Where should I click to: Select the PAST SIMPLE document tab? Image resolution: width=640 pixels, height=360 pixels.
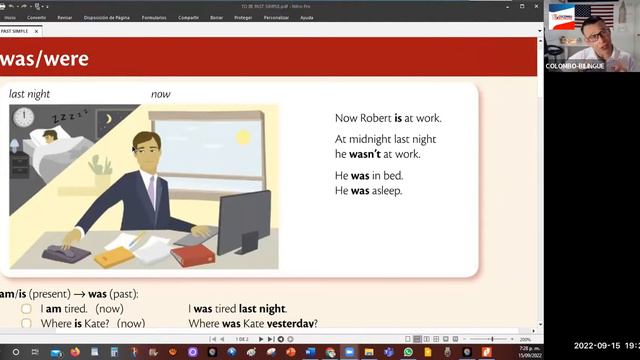[x=15, y=31]
